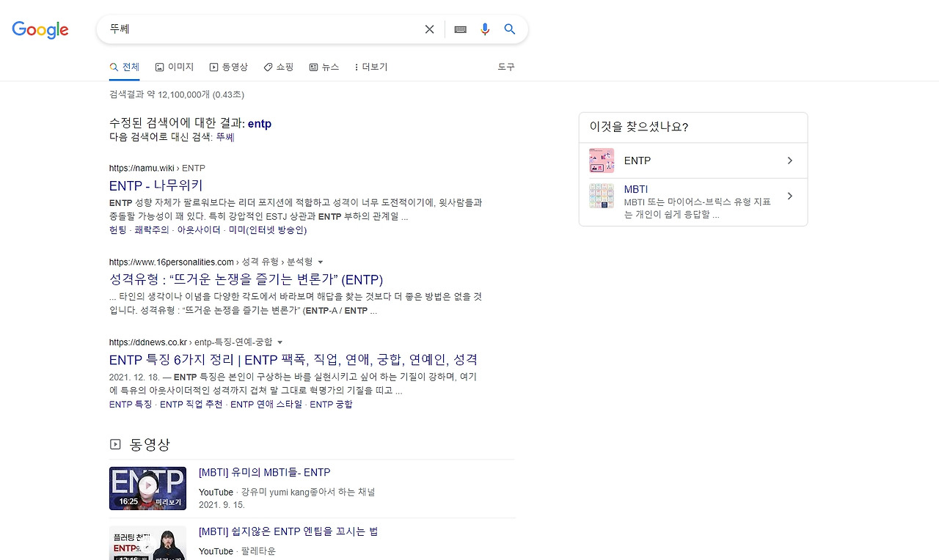The image size is (939, 560).
Task: Switch to the 뉴스 tab
Action: [x=324, y=67]
